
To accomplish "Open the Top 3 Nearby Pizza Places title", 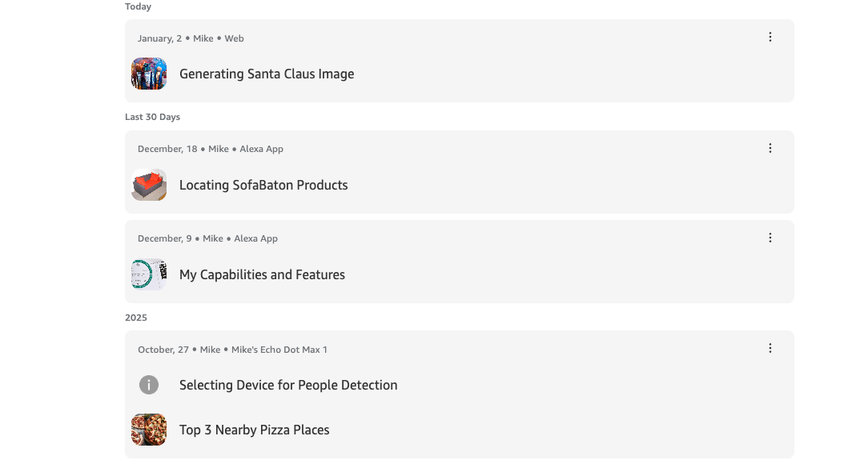I will click(x=254, y=430).
